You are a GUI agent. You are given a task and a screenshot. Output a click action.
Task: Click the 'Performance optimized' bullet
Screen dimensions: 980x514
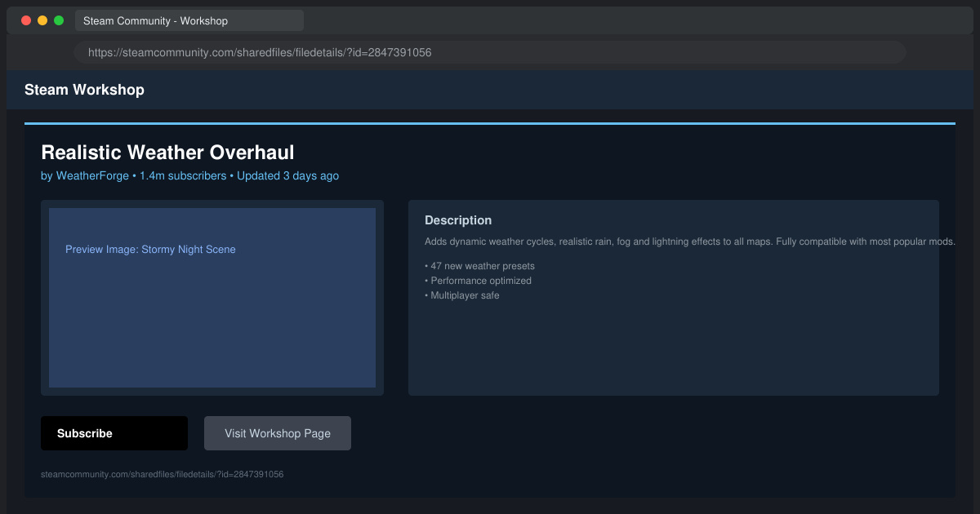[479, 281]
